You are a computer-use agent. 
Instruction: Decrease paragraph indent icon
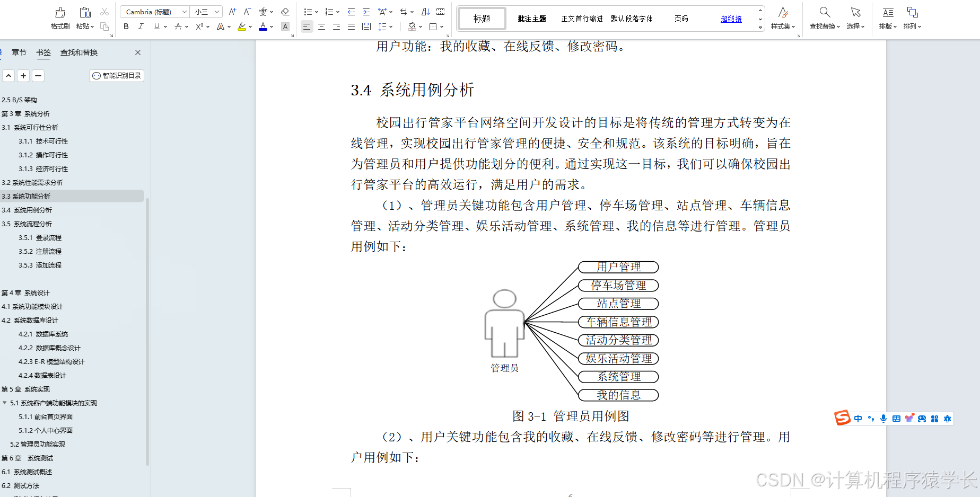(x=351, y=12)
